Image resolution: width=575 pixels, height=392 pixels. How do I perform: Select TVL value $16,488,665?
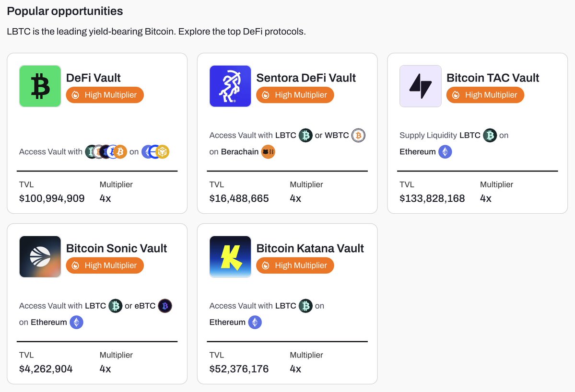[239, 198]
